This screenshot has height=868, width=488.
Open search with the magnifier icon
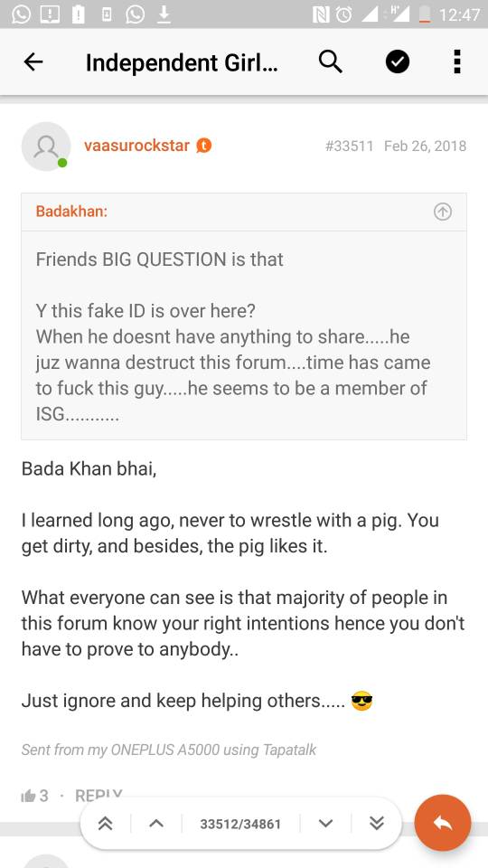(331, 62)
